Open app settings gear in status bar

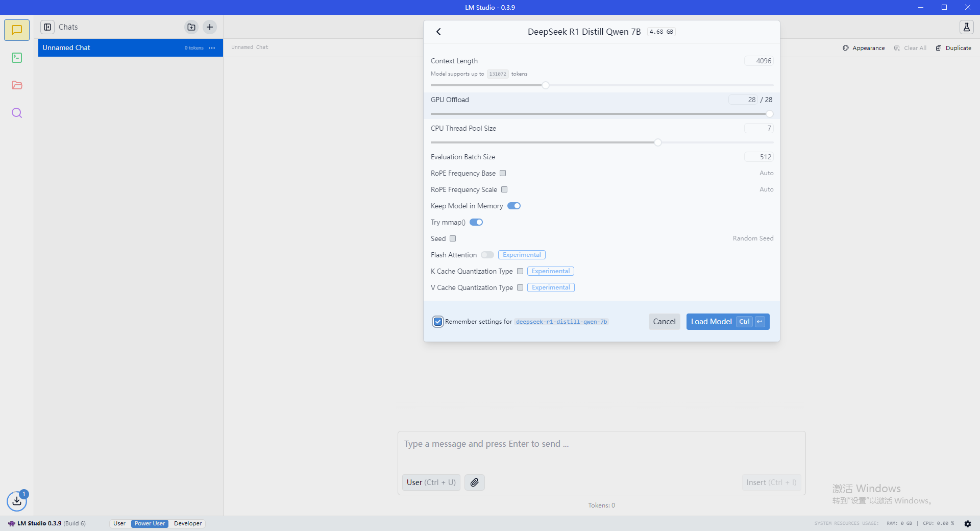click(x=967, y=523)
